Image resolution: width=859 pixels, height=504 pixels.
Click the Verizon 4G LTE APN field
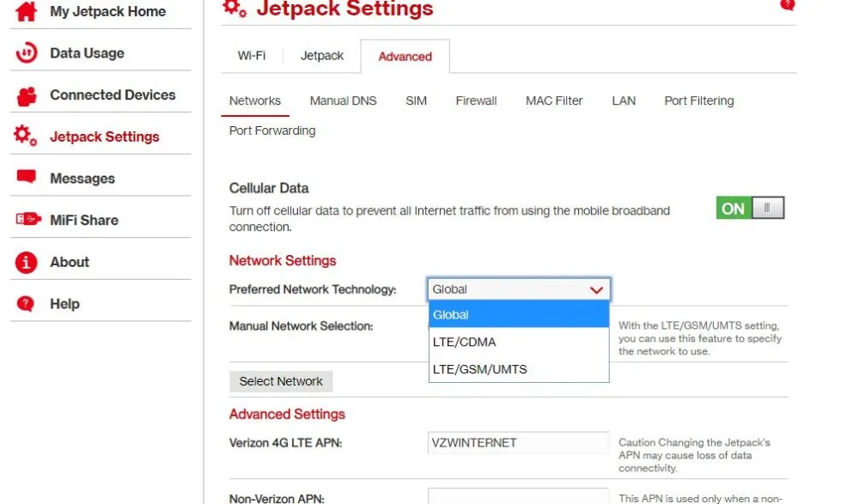(x=518, y=443)
